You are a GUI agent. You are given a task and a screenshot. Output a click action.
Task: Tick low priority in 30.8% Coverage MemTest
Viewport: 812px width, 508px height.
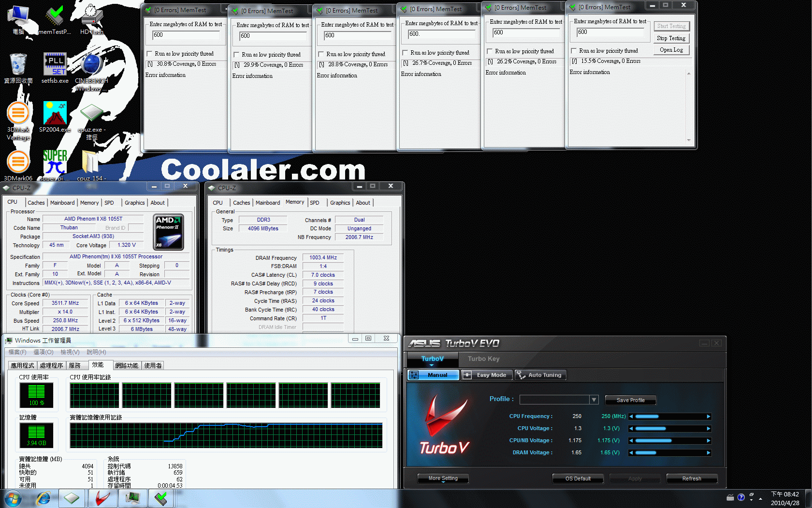[149, 54]
